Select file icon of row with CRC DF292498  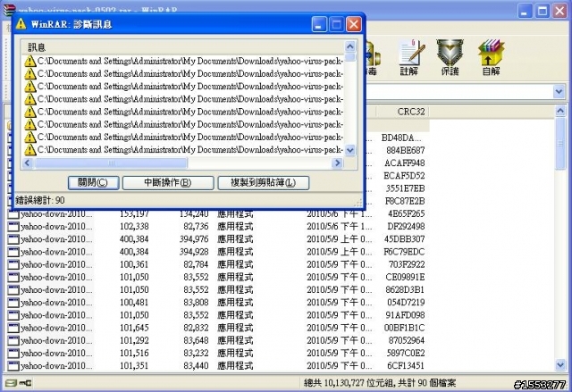tap(13, 227)
